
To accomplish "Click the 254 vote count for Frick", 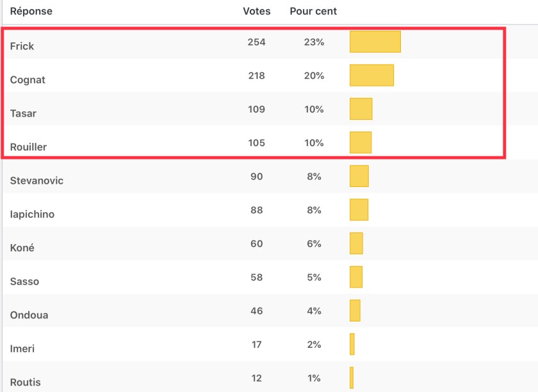I will [x=256, y=42].
